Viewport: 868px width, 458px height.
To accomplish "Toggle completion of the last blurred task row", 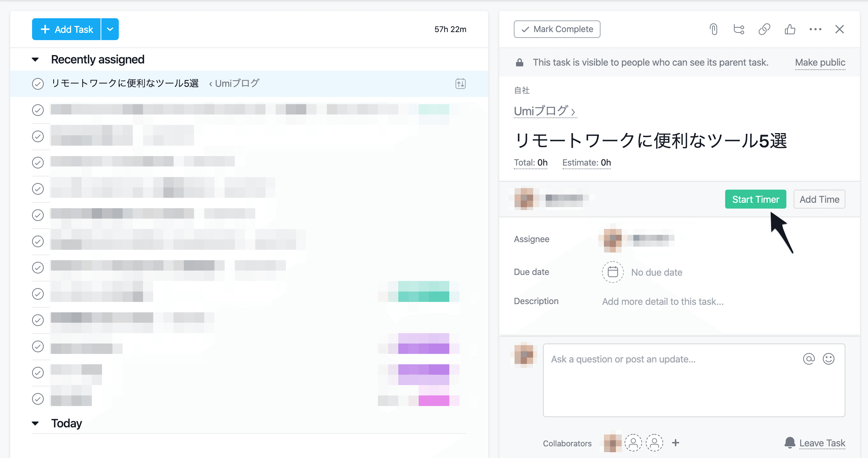I will click(x=38, y=399).
